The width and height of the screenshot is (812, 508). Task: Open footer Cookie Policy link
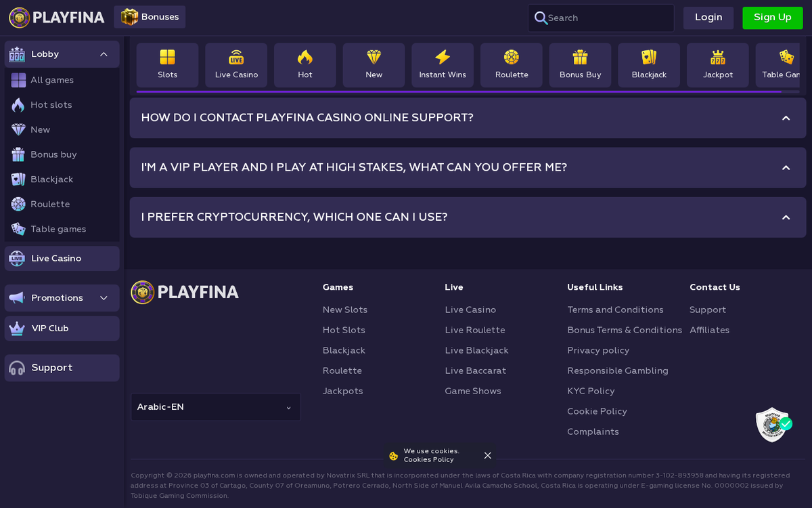coord(597,411)
